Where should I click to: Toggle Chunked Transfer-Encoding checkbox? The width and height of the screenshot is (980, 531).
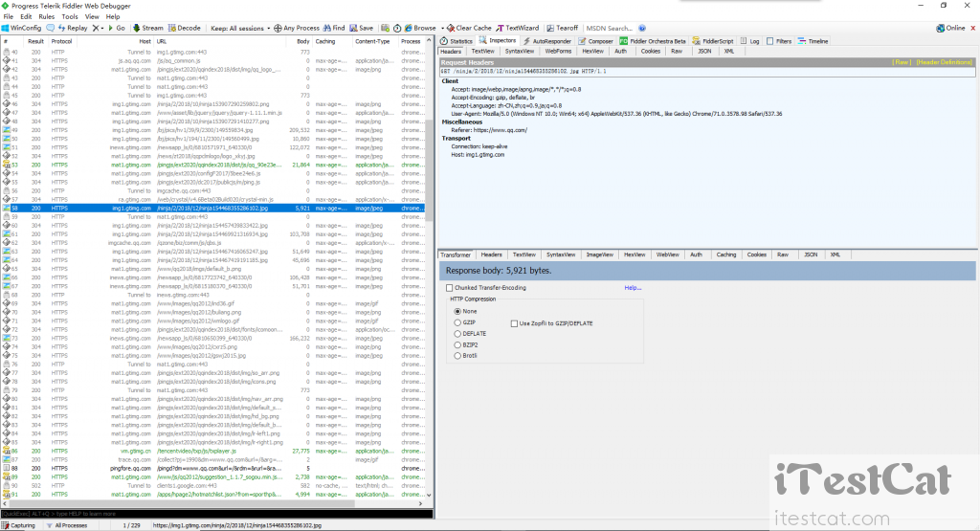450,288
